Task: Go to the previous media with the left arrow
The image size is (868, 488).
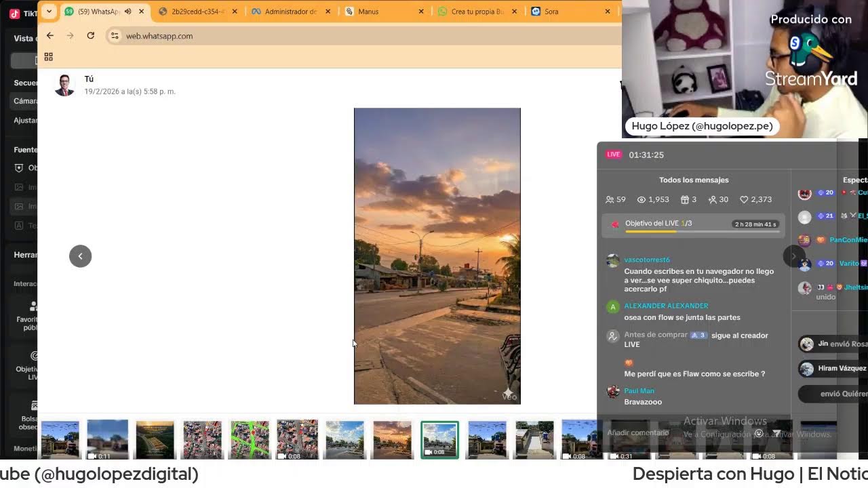Action: click(80, 256)
